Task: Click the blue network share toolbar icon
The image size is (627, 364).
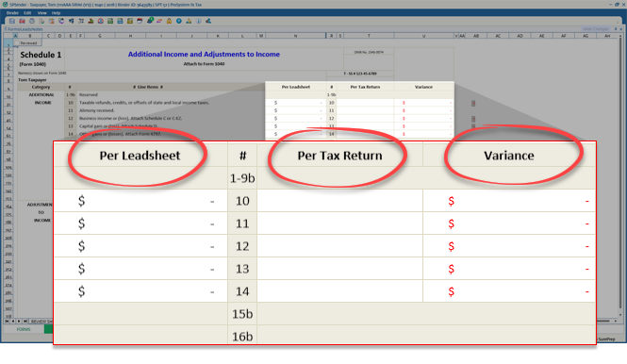Action: coord(208,21)
